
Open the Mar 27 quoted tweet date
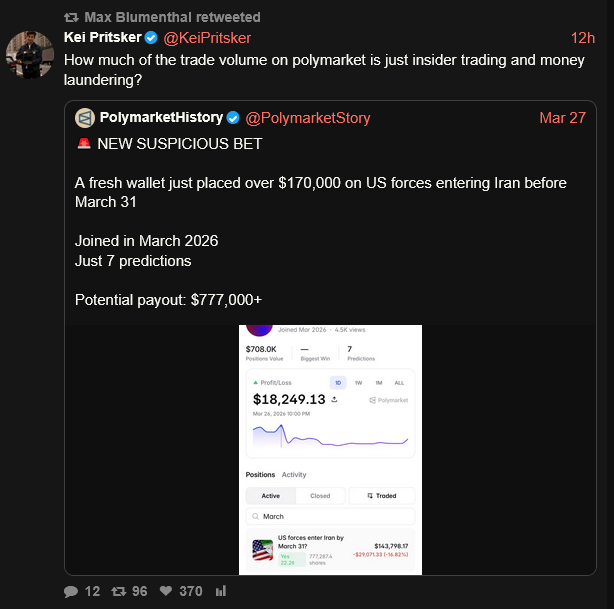(562, 118)
